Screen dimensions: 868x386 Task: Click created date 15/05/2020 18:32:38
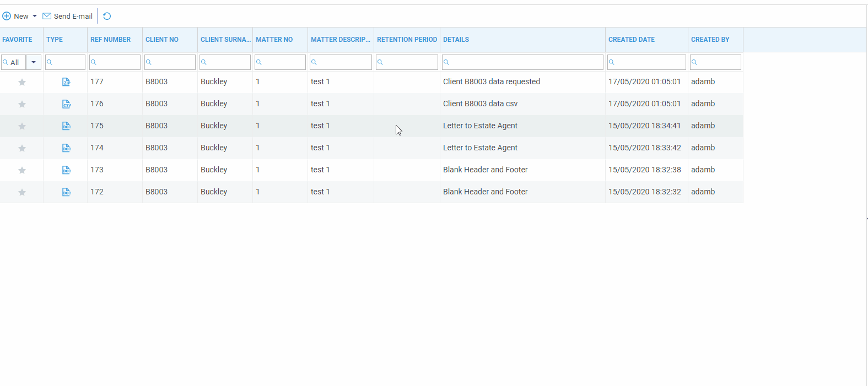point(645,170)
